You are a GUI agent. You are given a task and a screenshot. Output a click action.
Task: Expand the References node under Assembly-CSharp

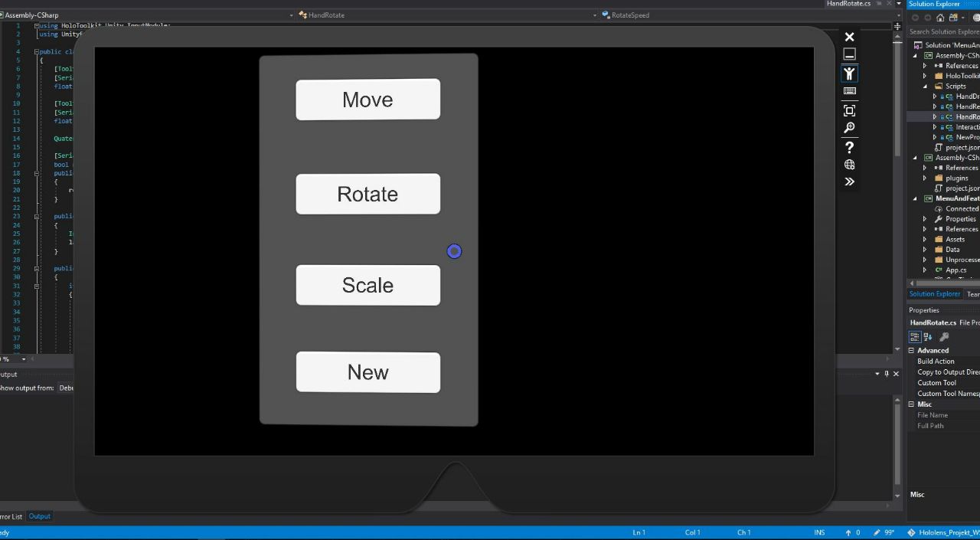(x=925, y=65)
